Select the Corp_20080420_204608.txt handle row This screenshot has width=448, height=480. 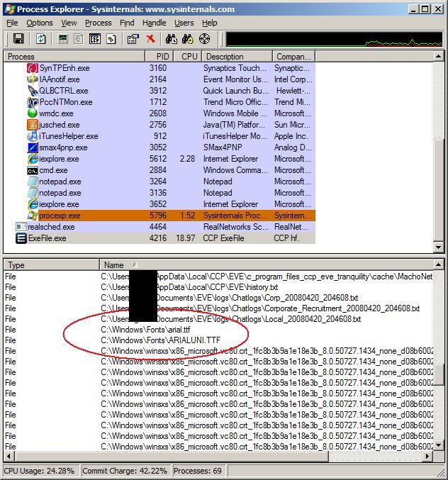(x=218, y=298)
